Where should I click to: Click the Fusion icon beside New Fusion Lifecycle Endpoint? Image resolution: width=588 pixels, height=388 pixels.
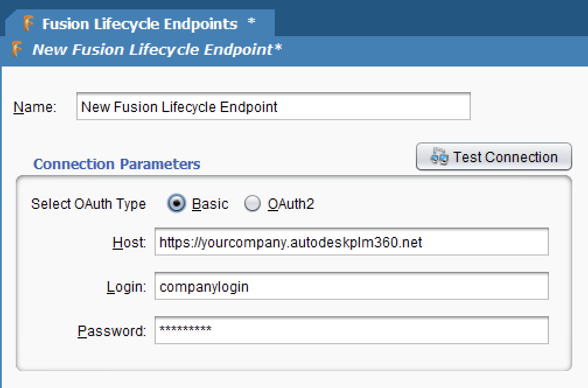(16, 50)
